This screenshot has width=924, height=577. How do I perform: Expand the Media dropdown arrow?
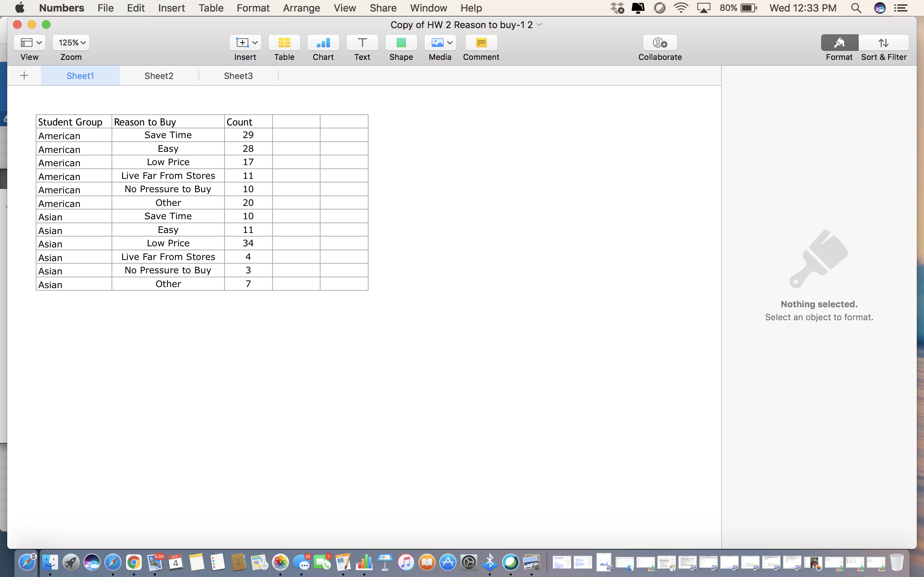point(450,43)
